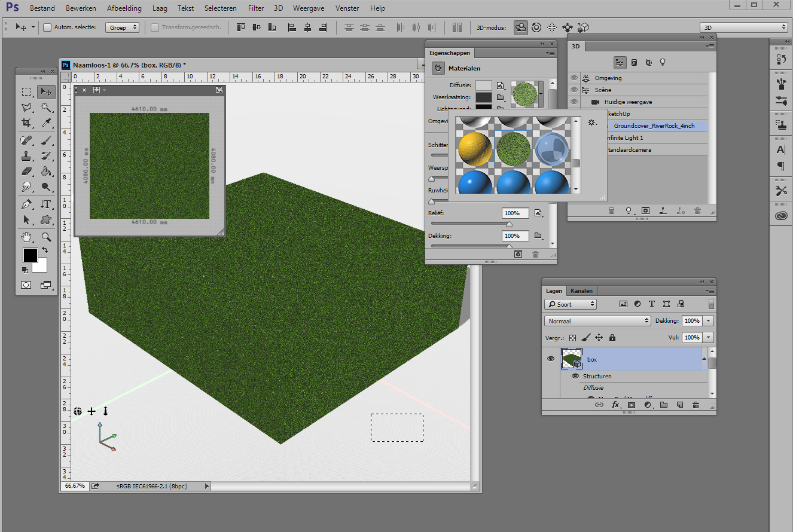Screen dimensions: 793x532
Task: Select the Crop tool
Action: [26, 123]
